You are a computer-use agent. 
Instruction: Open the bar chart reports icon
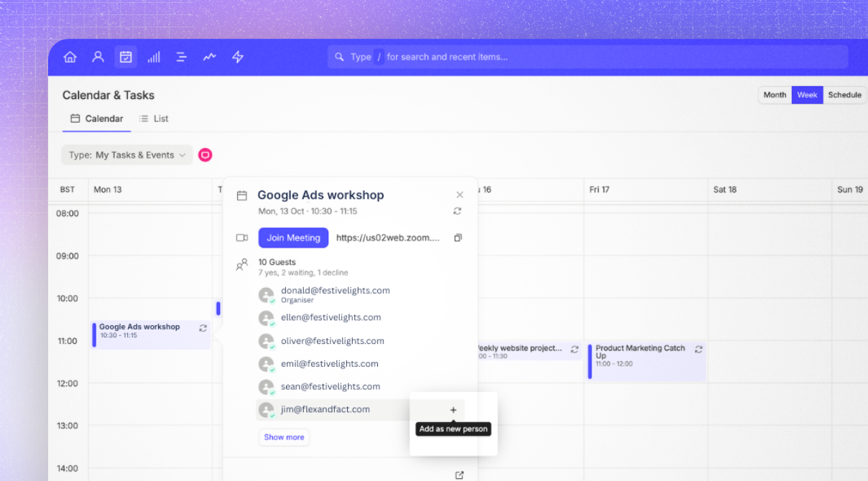coord(154,57)
